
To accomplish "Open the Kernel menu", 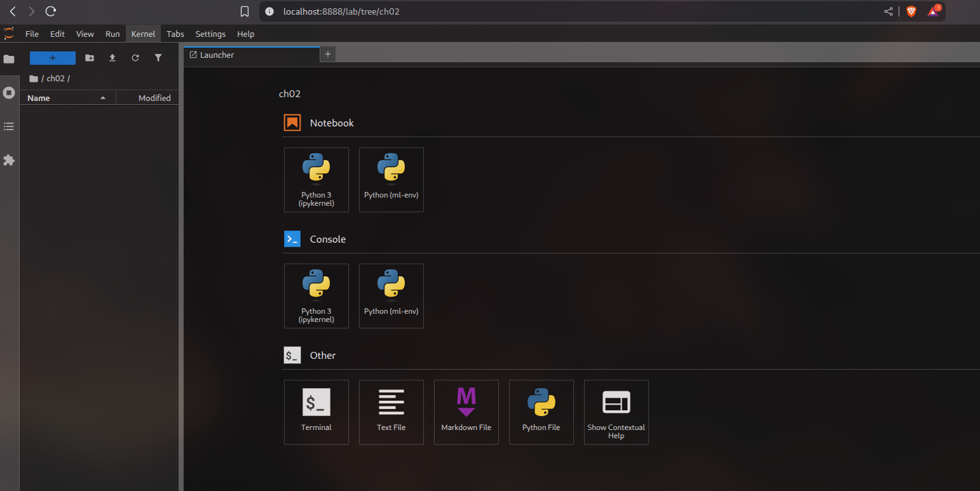I will point(143,34).
